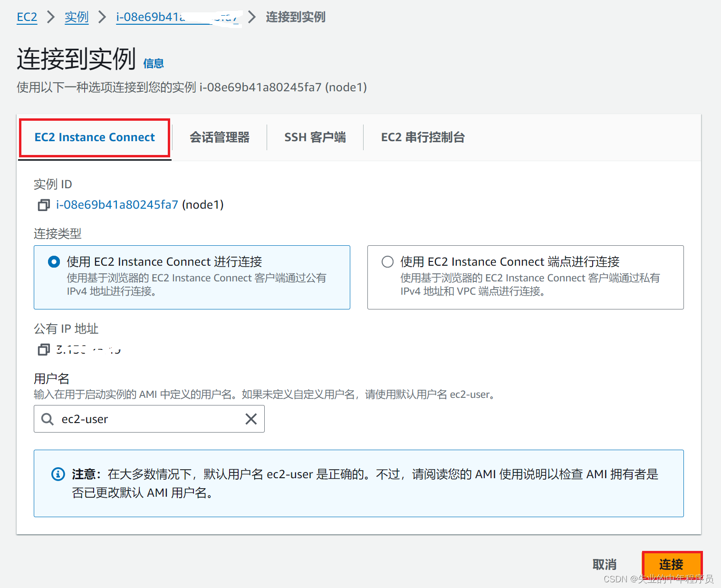Clear the ec2-user input using the X icon
Screen dimensions: 721x588
(x=251, y=419)
